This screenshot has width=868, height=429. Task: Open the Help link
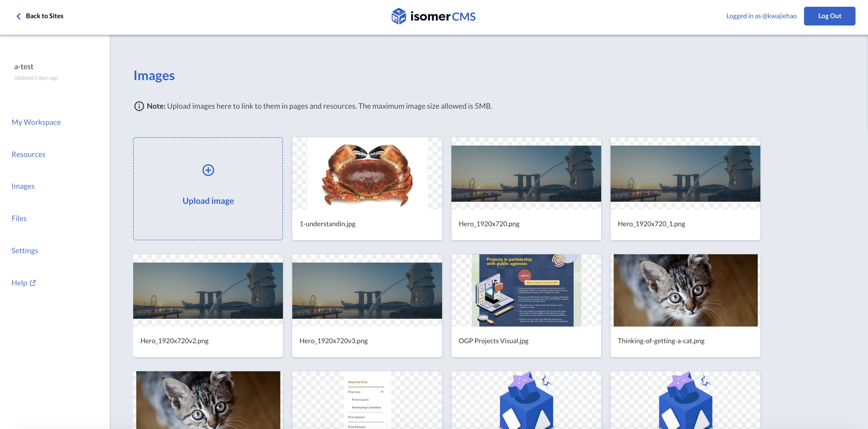[20, 283]
